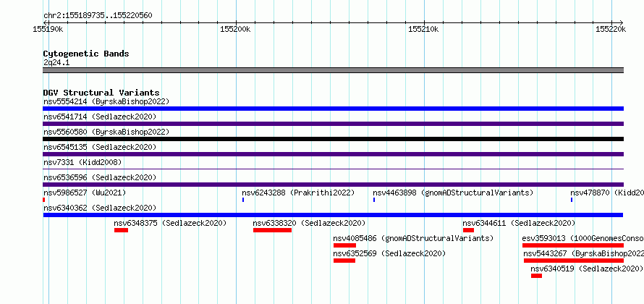Click the red nsv6344611 variant bar
644x304 pixels.
[469, 230]
